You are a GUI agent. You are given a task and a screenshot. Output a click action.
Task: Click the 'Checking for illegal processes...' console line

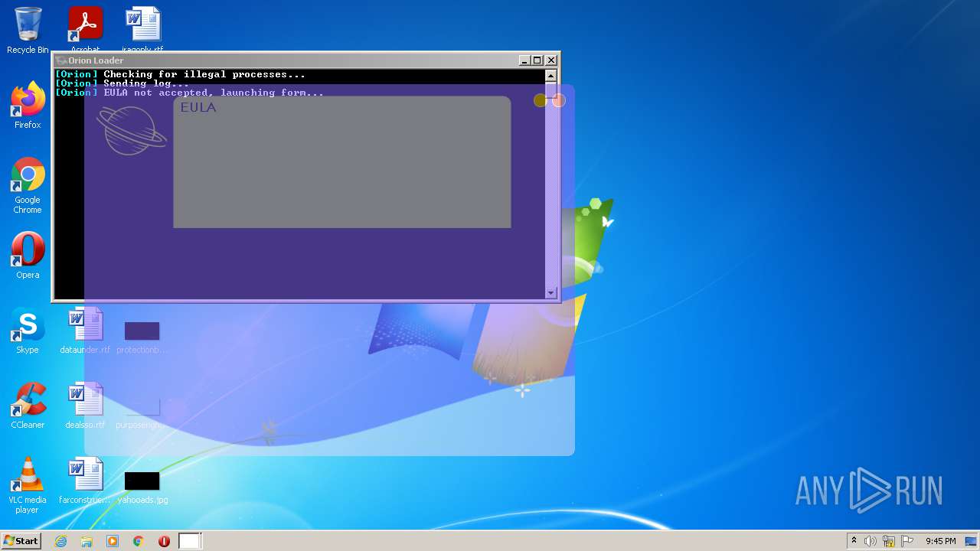(204, 74)
